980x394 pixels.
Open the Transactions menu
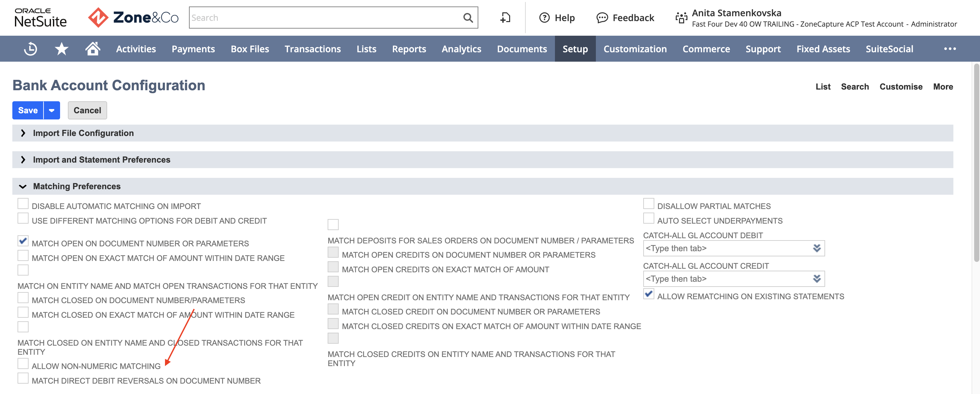(x=312, y=49)
